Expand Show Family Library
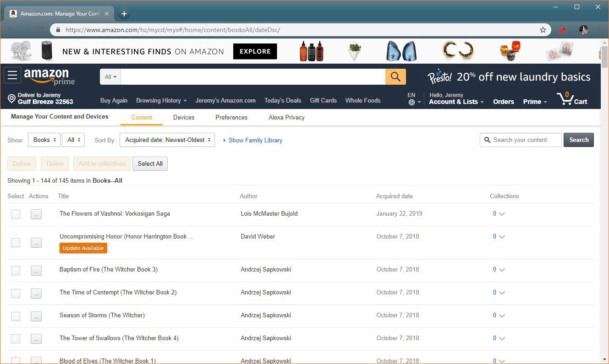Viewport: 609px width, 364px height. [252, 141]
